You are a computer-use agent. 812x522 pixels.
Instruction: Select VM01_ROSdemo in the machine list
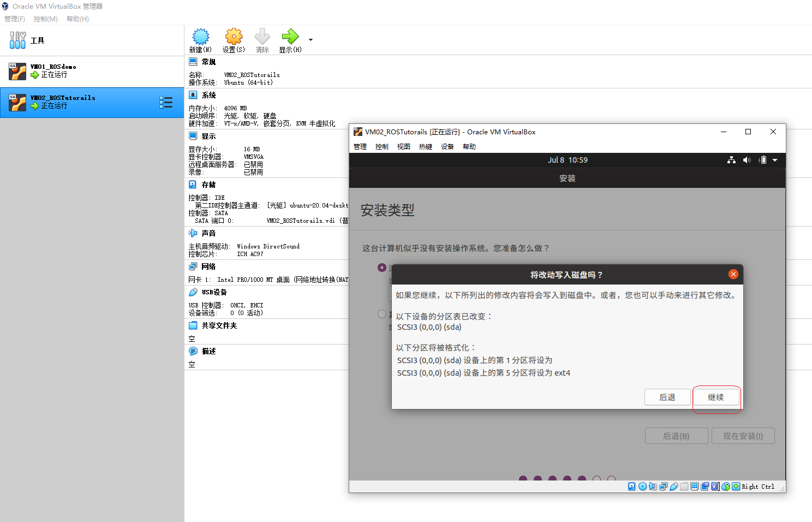[x=65, y=70]
